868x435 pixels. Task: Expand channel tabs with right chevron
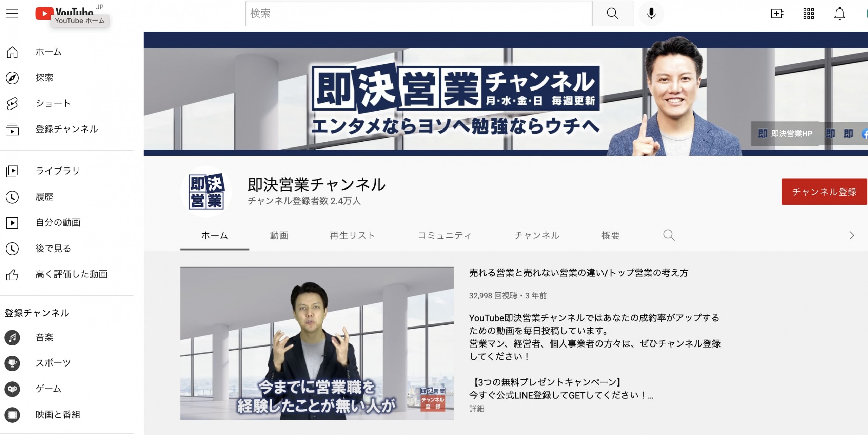(851, 235)
